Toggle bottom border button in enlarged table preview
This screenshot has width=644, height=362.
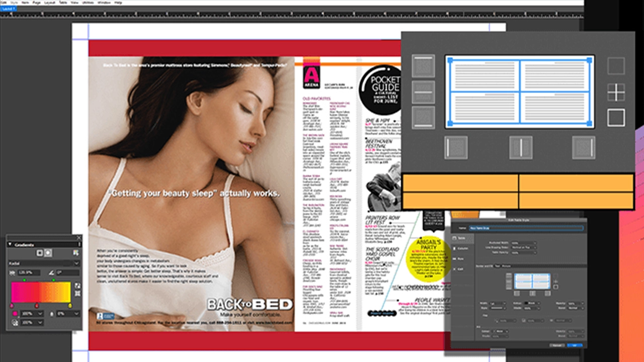(x=423, y=117)
